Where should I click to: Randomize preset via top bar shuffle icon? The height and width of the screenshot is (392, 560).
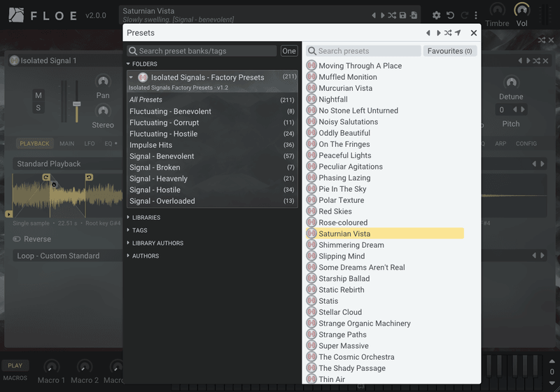[x=392, y=15]
